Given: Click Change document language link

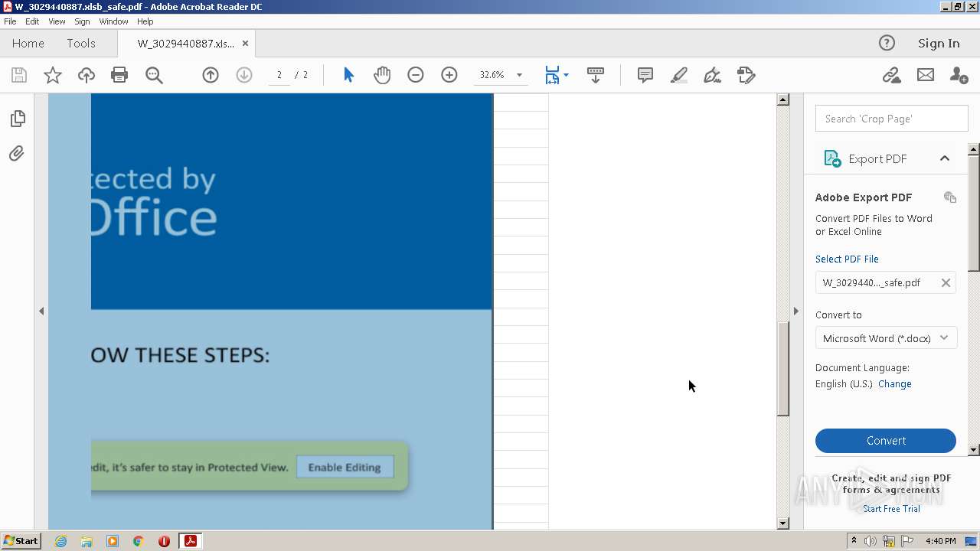Looking at the screenshot, I should [x=894, y=384].
